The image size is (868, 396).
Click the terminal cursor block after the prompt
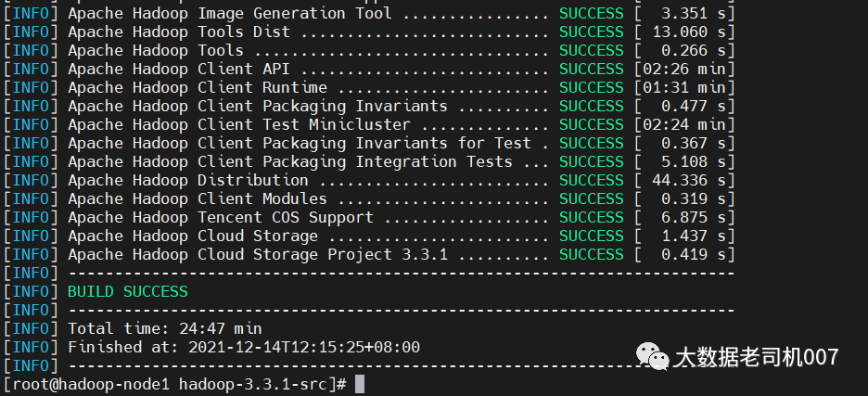(360, 384)
